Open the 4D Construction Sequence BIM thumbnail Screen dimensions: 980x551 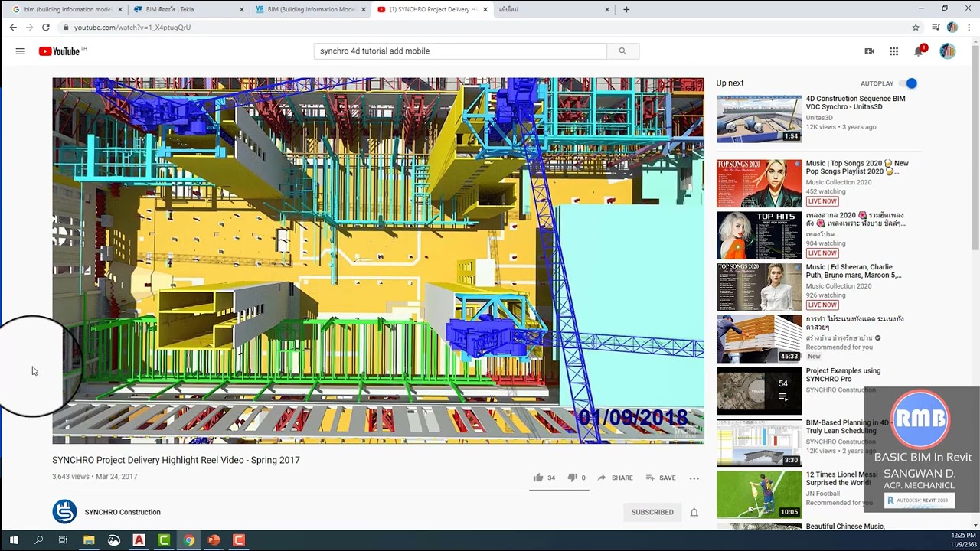coord(759,119)
